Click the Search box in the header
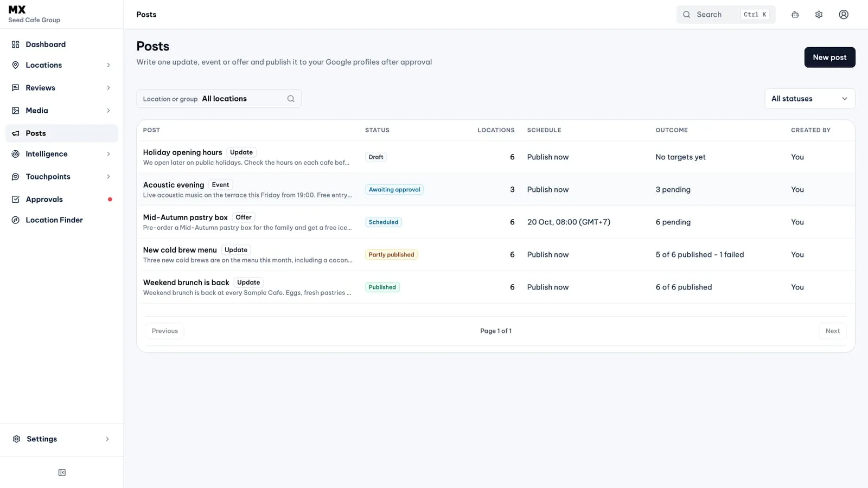This screenshot has height=488, width=868. 726,15
